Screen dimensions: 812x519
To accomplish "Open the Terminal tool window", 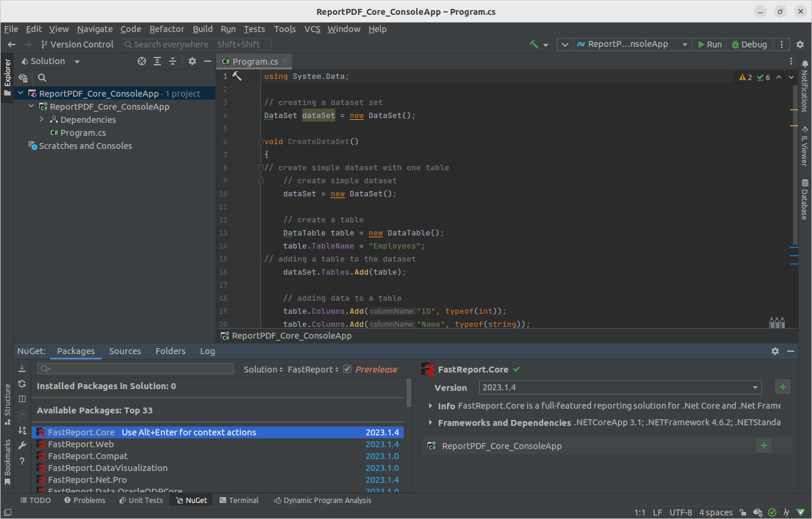I will pos(239,500).
